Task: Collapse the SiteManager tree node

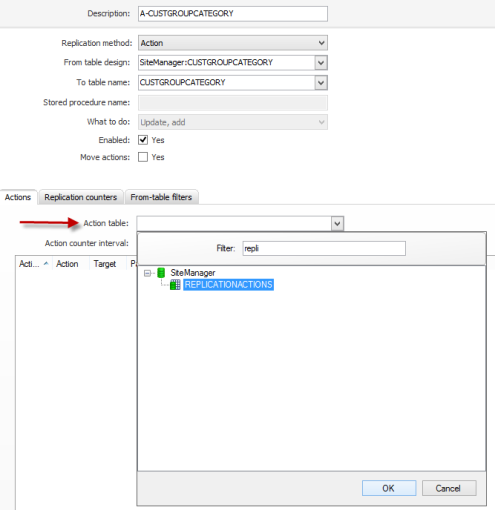Action: click(x=147, y=273)
